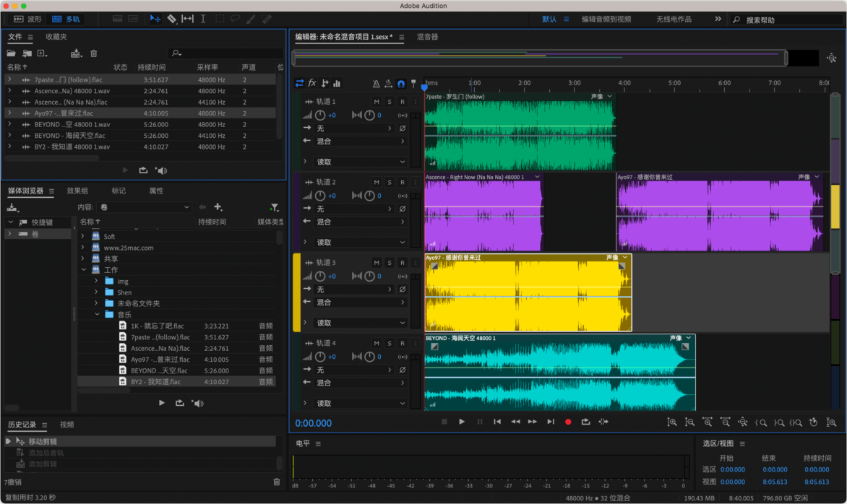Open the 视频 tab

67,425
